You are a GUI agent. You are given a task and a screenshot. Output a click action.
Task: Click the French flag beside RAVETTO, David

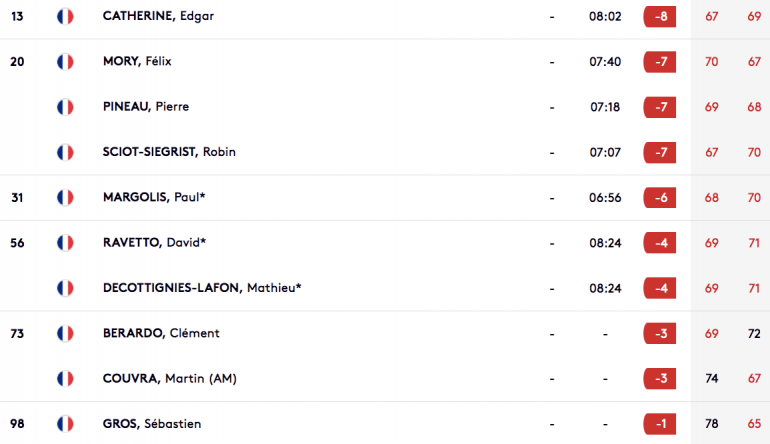tap(65, 243)
